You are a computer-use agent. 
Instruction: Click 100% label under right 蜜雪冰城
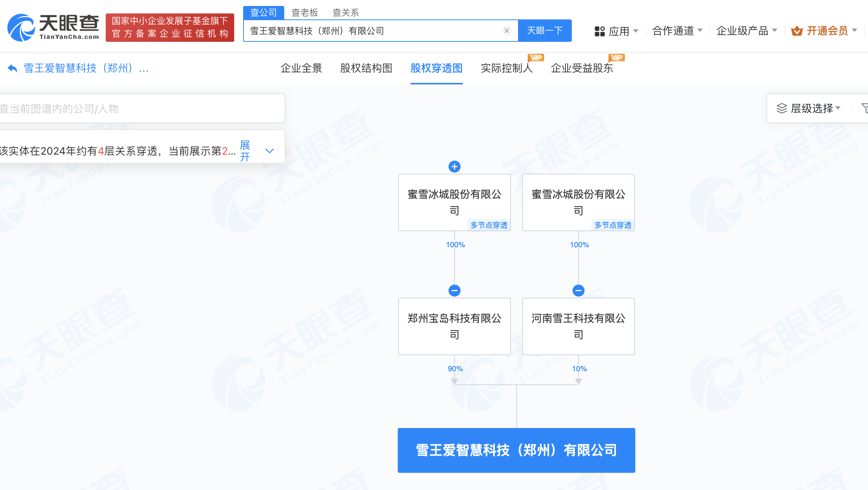click(x=579, y=245)
